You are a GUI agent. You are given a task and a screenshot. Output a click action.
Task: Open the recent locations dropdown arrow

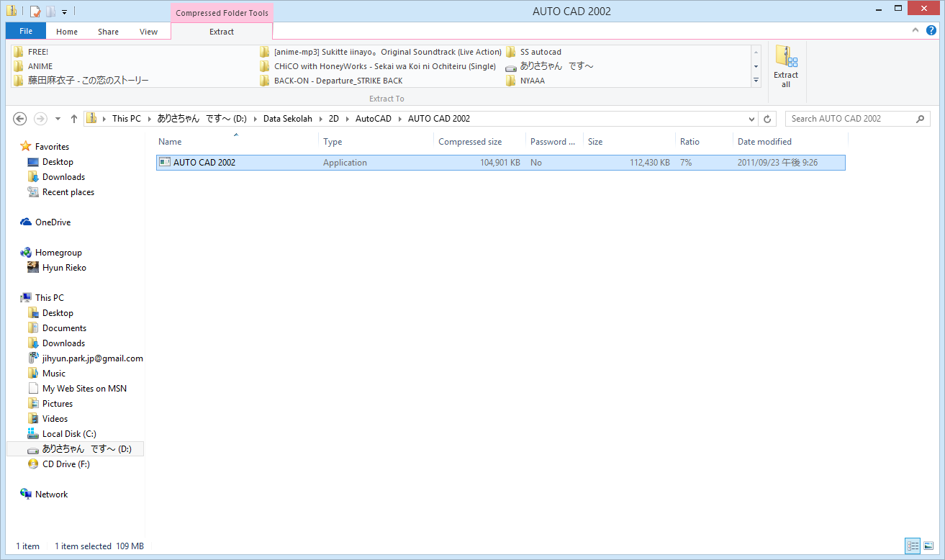(58, 119)
